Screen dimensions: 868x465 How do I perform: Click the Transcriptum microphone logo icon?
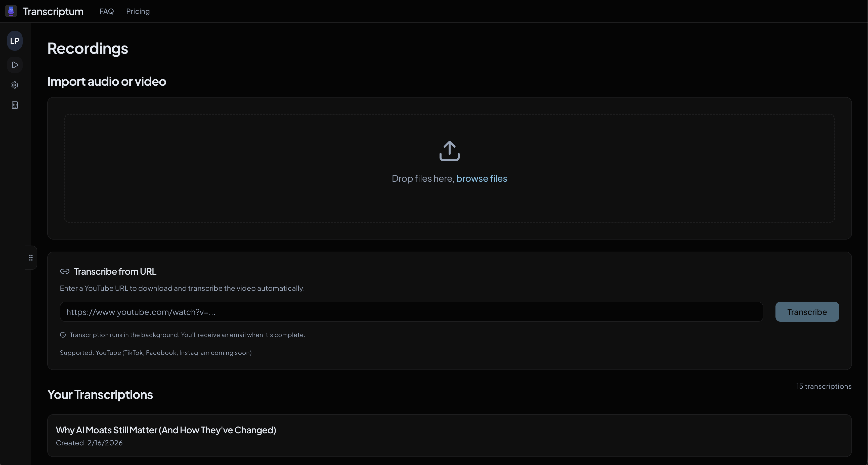(11, 11)
